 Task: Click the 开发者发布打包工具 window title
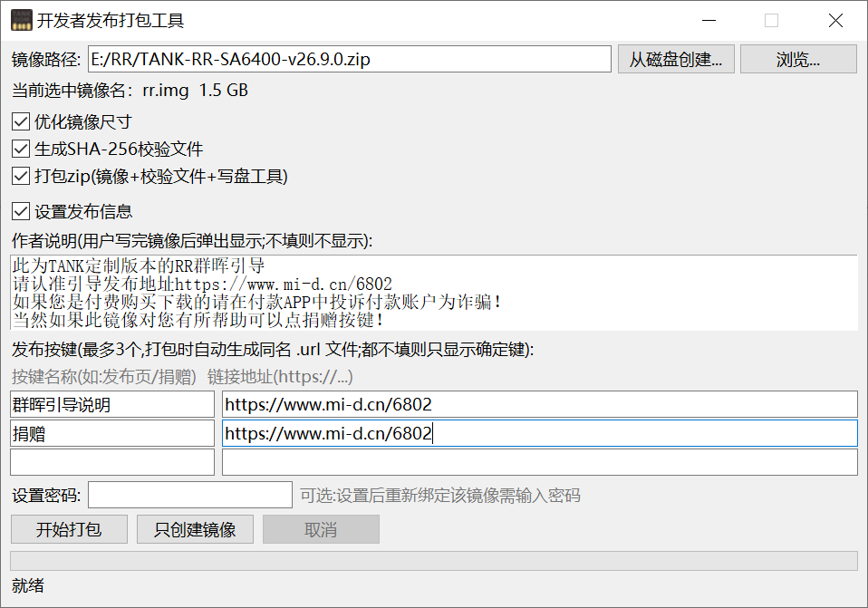pyautogui.click(x=111, y=21)
